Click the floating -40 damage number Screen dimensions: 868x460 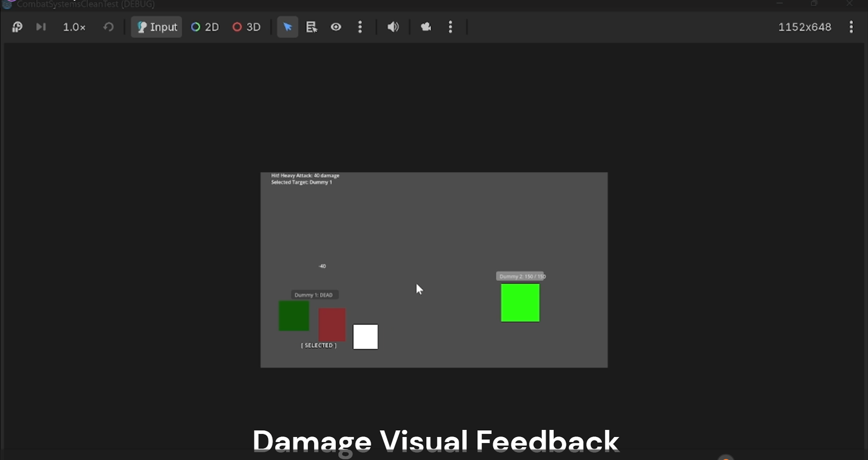tap(322, 266)
